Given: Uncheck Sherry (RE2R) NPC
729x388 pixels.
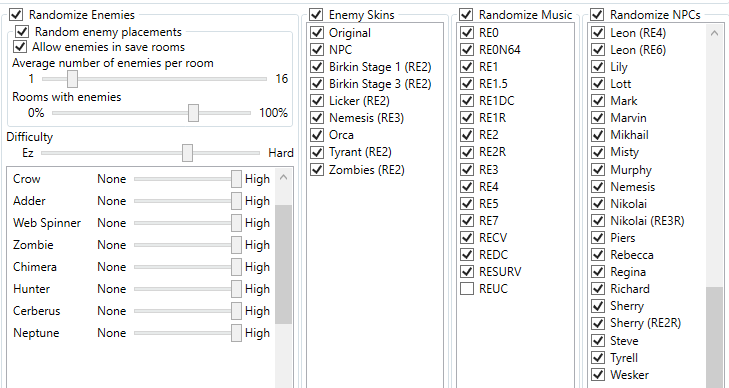Looking at the screenshot, I should click(x=598, y=323).
